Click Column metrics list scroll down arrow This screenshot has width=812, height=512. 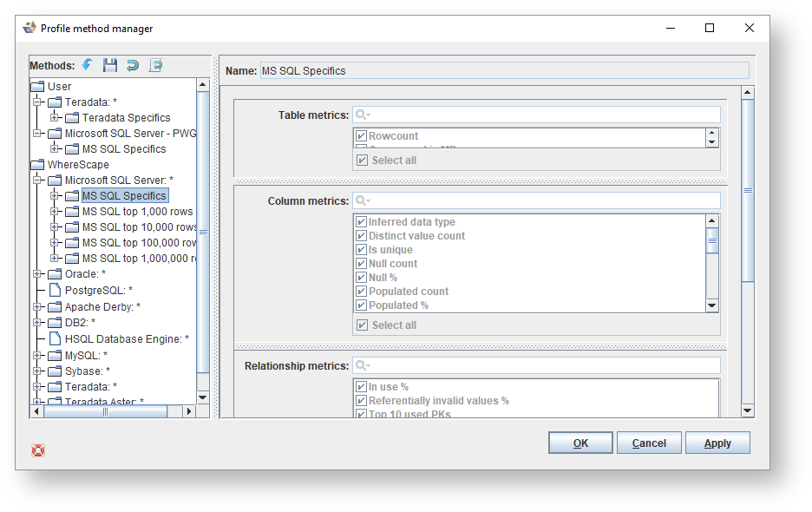pyautogui.click(x=712, y=305)
